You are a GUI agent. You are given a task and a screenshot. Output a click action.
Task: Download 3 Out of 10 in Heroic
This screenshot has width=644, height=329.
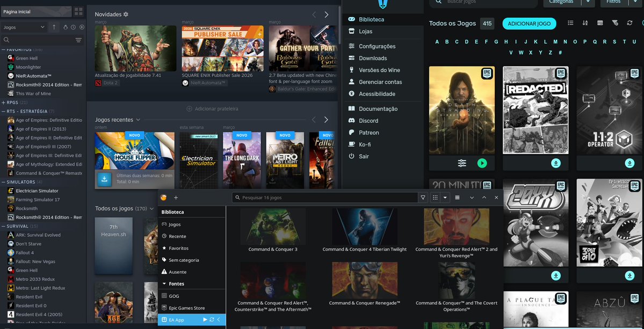629,276
